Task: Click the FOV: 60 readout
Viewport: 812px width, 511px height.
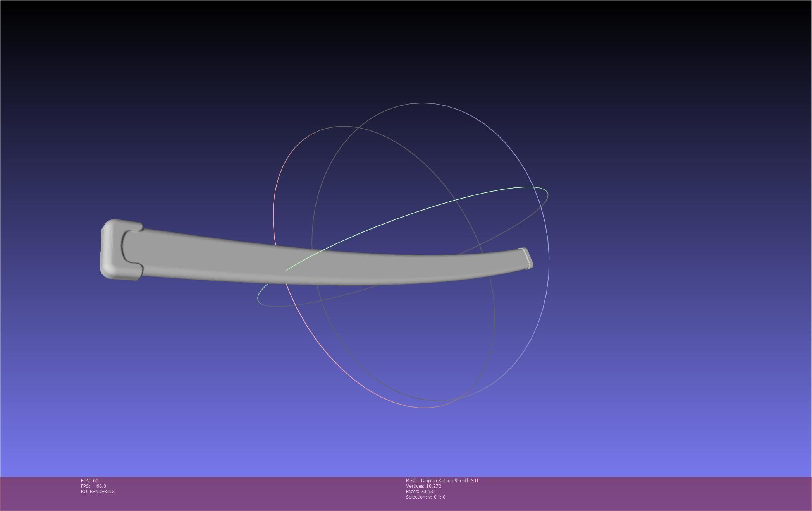Action: [89, 481]
